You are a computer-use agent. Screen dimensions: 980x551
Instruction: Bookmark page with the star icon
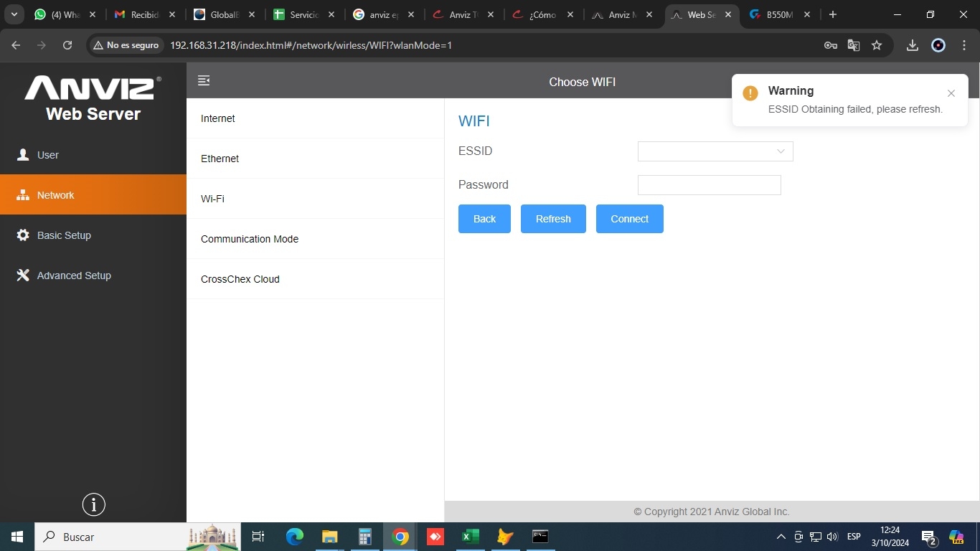tap(877, 45)
